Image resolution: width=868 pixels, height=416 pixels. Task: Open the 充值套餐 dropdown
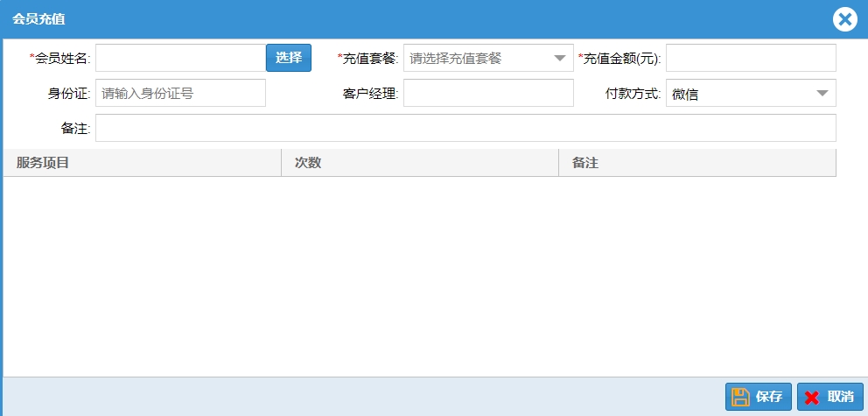click(488, 58)
